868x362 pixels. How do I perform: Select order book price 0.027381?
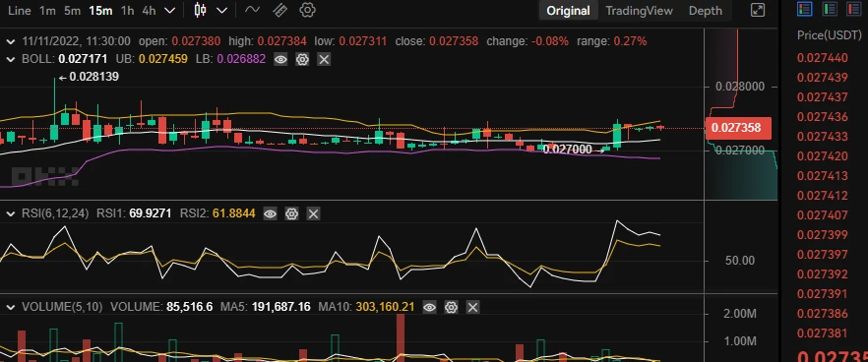pos(822,333)
